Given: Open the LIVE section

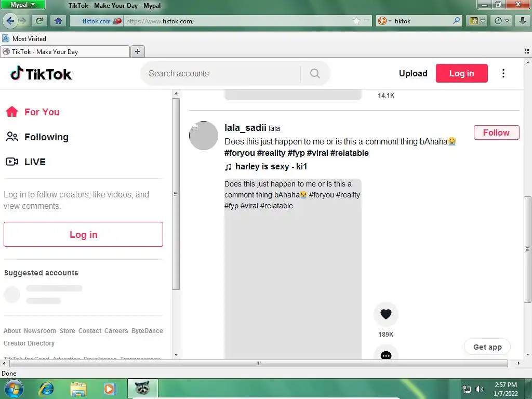Looking at the screenshot, I should [x=25, y=162].
